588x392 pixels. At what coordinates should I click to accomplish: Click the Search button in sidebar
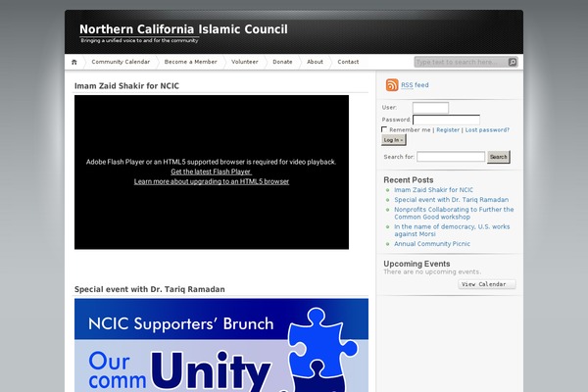tap(499, 157)
